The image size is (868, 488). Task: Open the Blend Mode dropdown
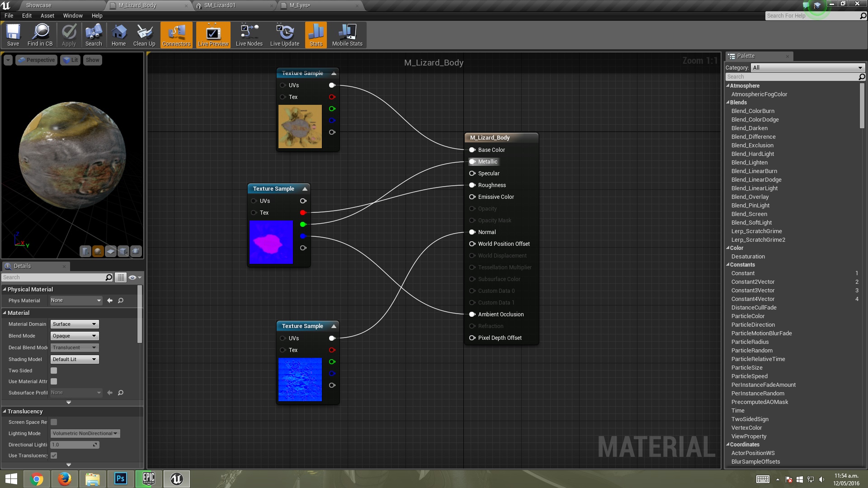point(75,336)
